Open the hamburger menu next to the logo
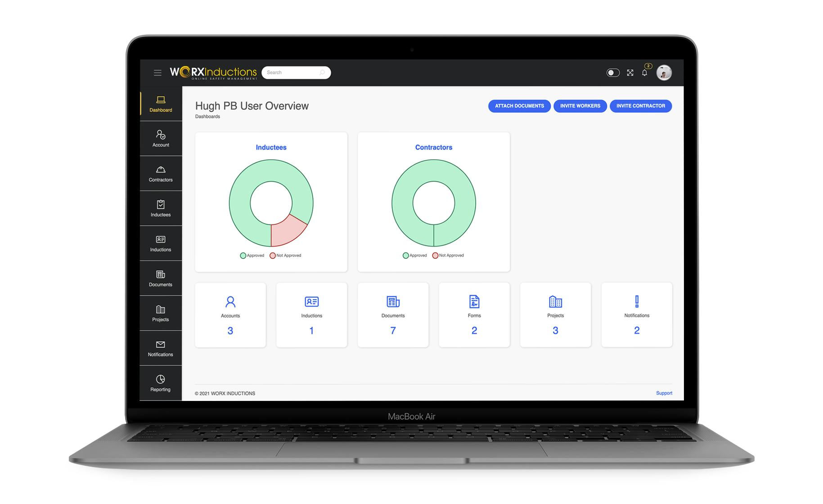 (x=157, y=72)
